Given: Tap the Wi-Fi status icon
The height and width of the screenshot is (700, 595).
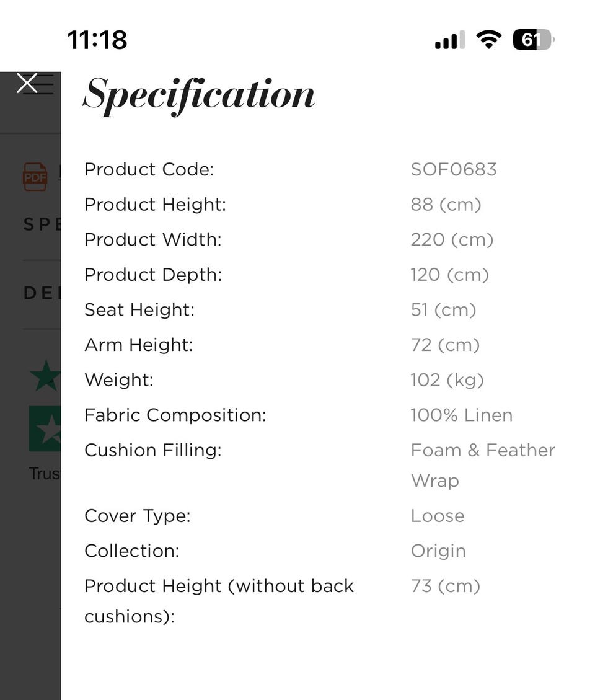Looking at the screenshot, I should tap(488, 40).
